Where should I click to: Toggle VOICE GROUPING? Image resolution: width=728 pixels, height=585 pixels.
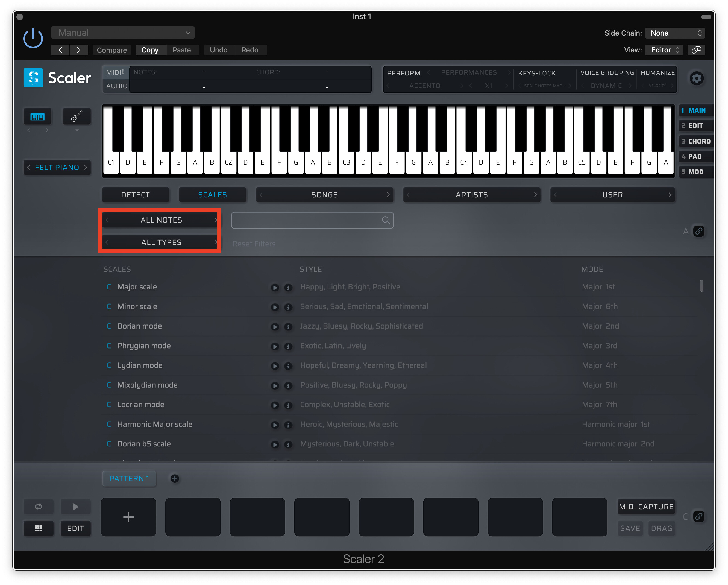607,73
